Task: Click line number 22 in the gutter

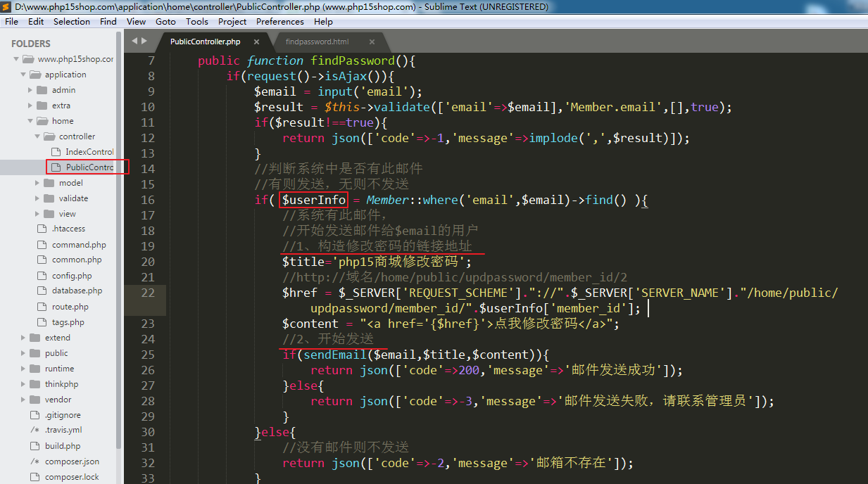Action: pos(147,293)
